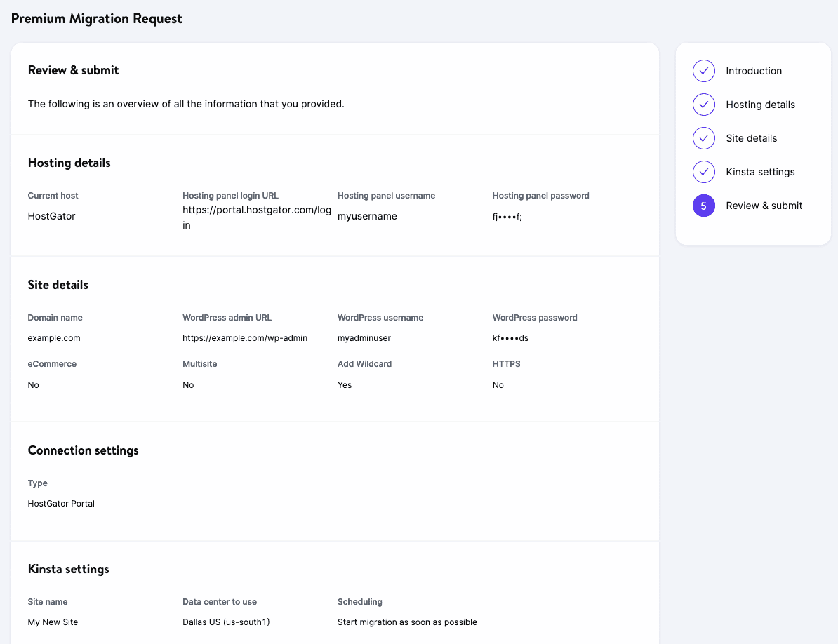Open the Hosting details step from sidebar
This screenshot has height=644, width=838.
(x=760, y=105)
